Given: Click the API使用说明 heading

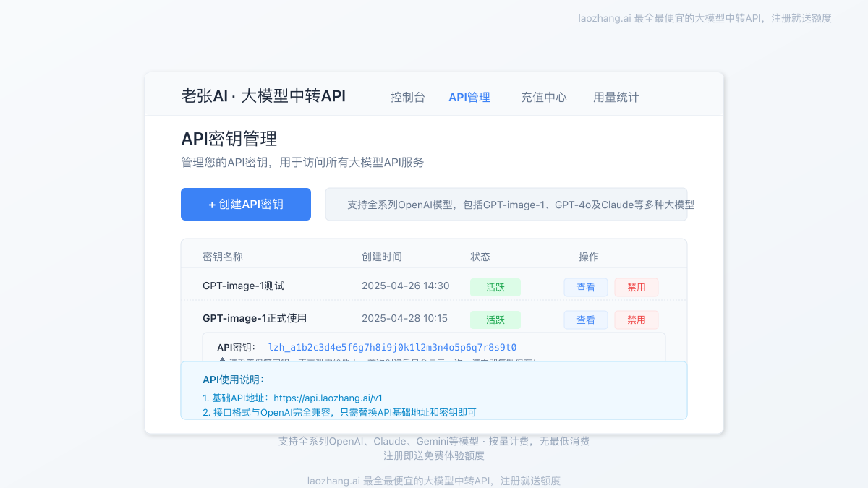Looking at the screenshot, I should point(233,380).
